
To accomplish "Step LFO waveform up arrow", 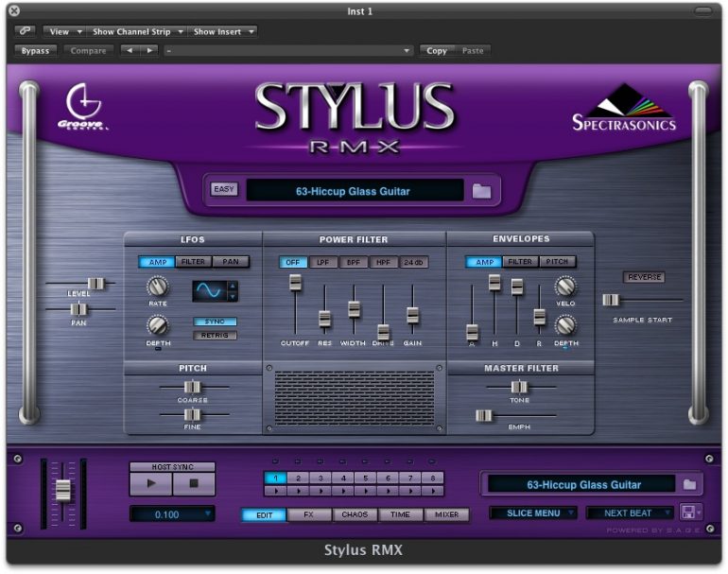I will pos(233,286).
